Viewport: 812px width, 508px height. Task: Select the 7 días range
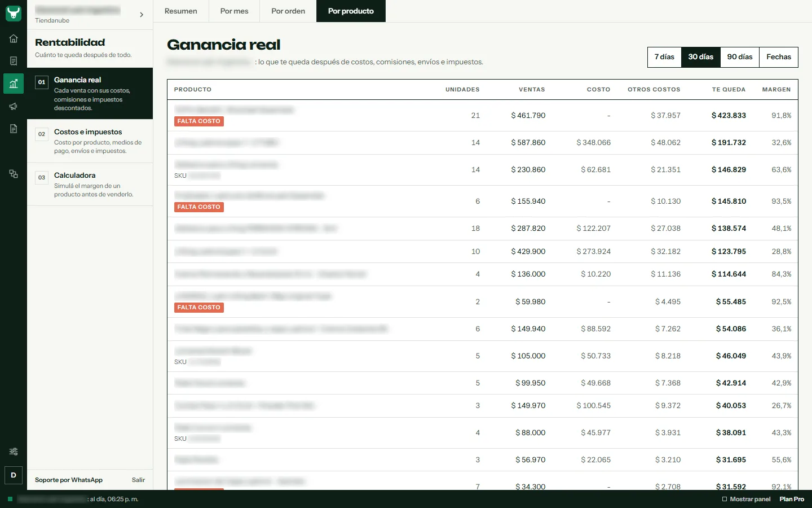tap(664, 57)
